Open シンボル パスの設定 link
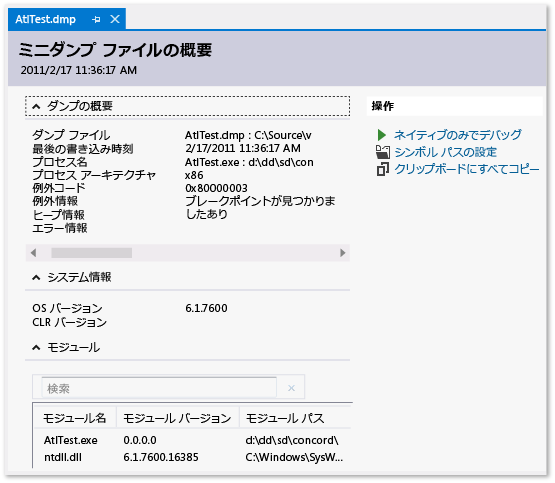555x483 pixels. point(446,152)
